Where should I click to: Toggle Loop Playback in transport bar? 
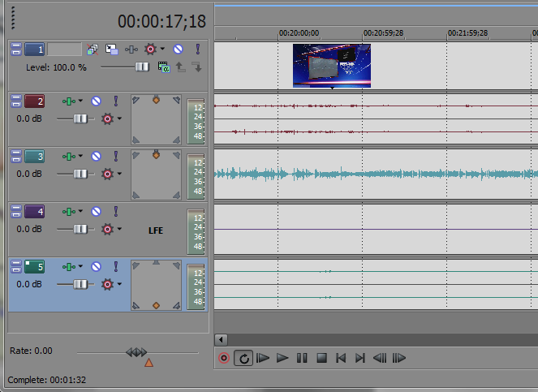coord(243,358)
